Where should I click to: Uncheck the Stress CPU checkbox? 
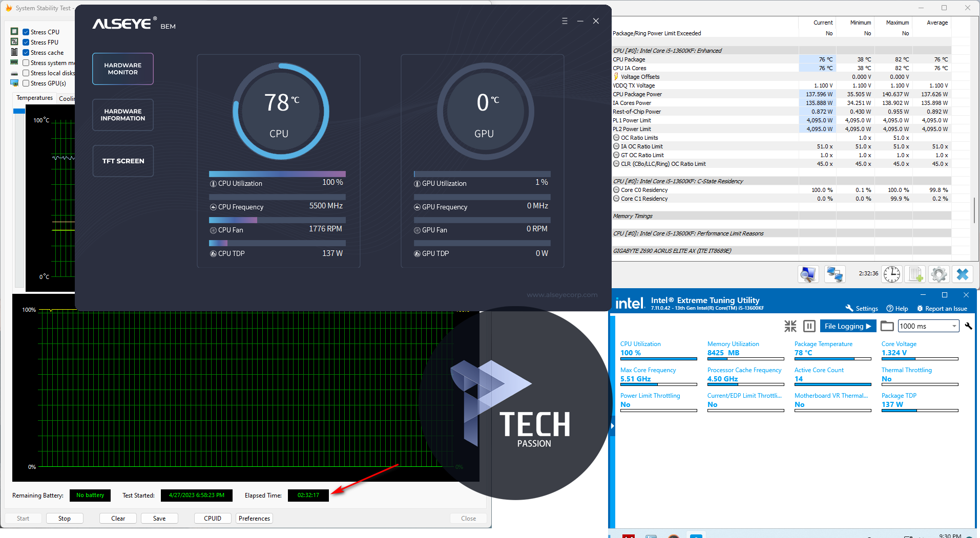click(26, 32)
